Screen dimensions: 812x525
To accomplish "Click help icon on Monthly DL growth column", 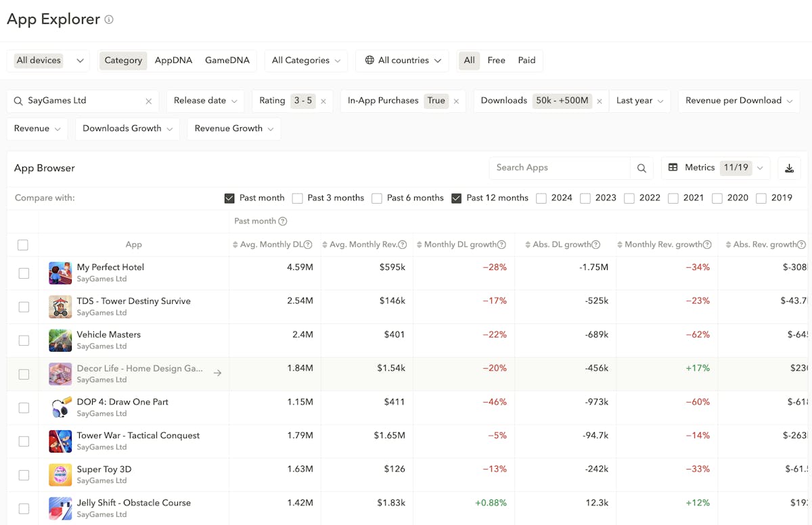I will coord(502,245).
